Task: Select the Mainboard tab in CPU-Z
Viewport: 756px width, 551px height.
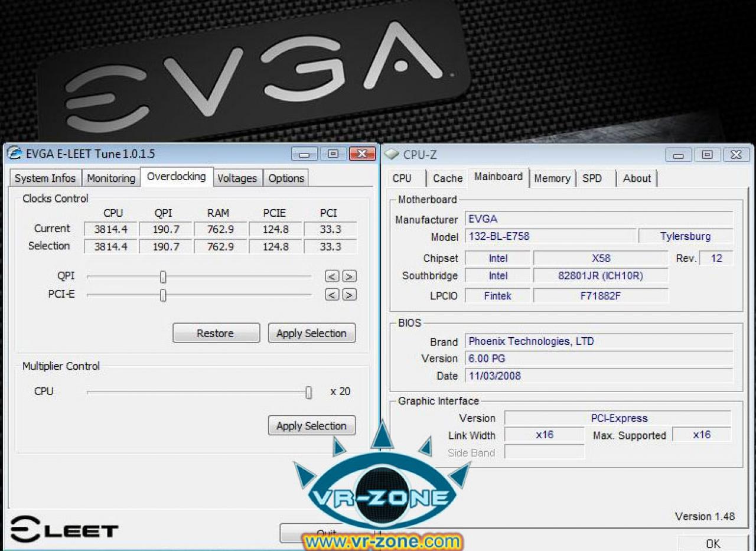Action: [498, 177]
